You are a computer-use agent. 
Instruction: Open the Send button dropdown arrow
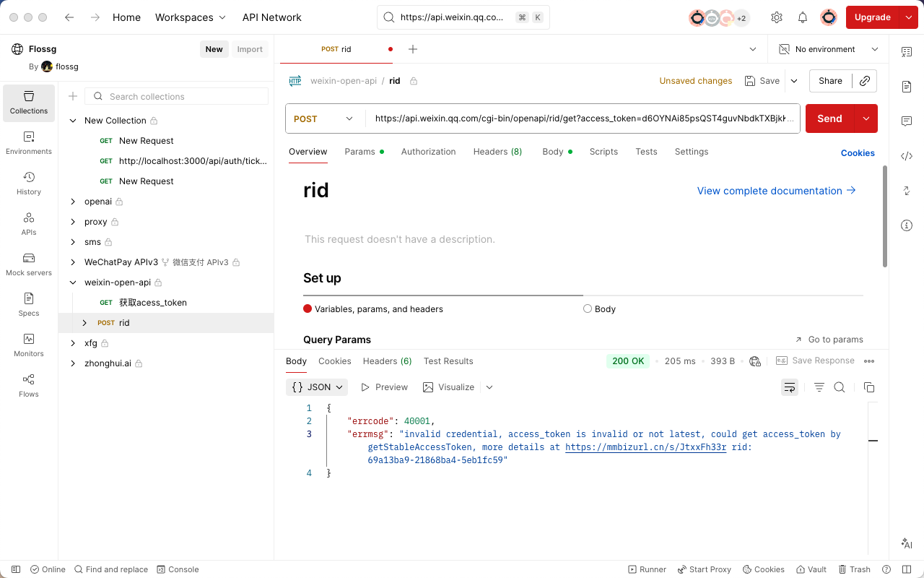[x=866, y=118]
